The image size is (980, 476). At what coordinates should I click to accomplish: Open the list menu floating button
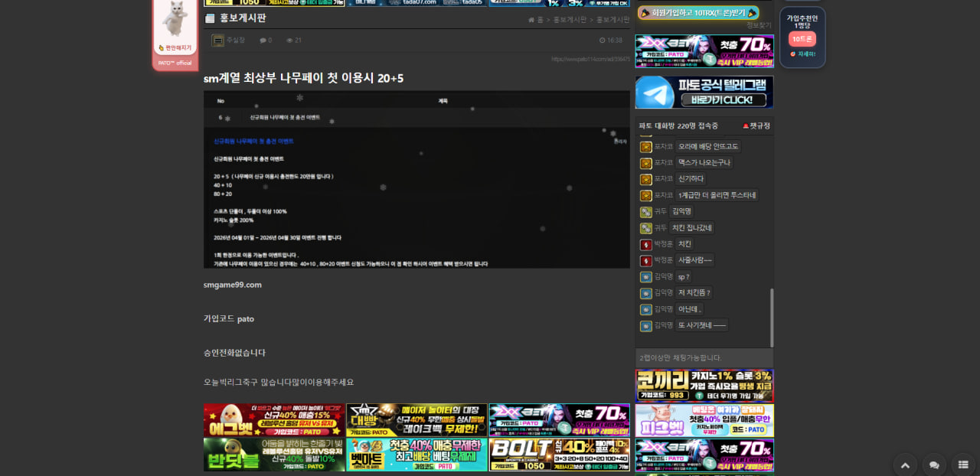tap(963, 465)
